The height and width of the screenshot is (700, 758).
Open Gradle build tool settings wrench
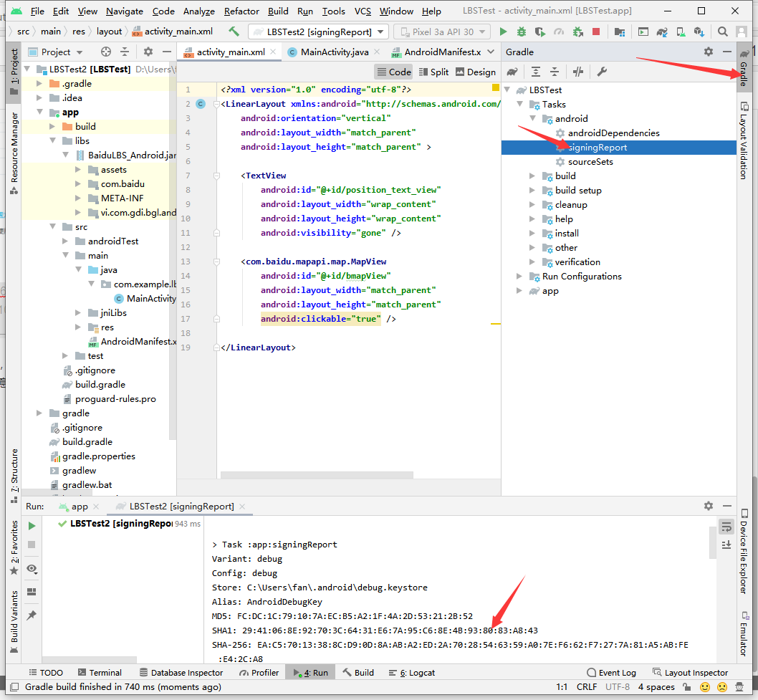[x=601, y=72]
